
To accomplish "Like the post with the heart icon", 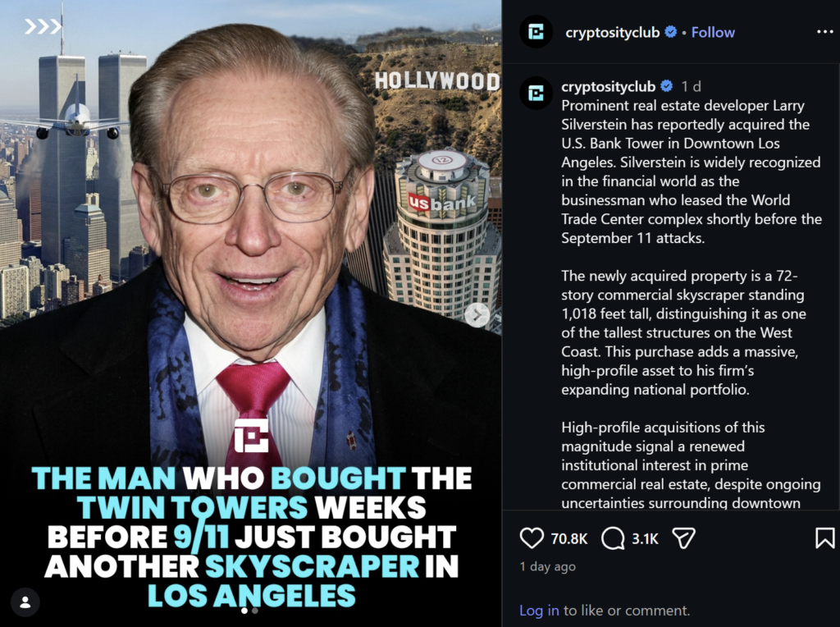I will 532,538.
